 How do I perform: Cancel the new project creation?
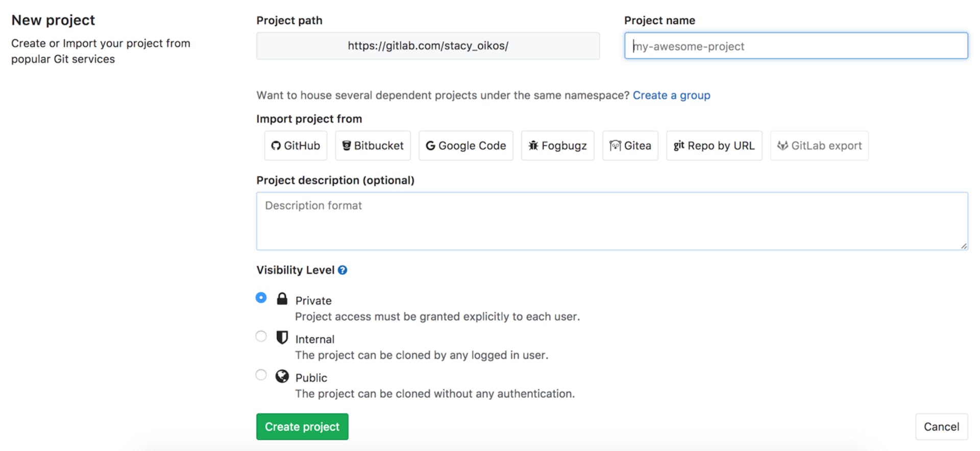click(941, 427)
